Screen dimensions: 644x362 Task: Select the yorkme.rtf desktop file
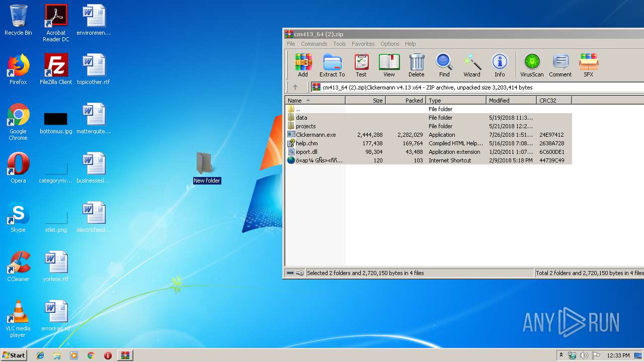[x=56, y=266]
